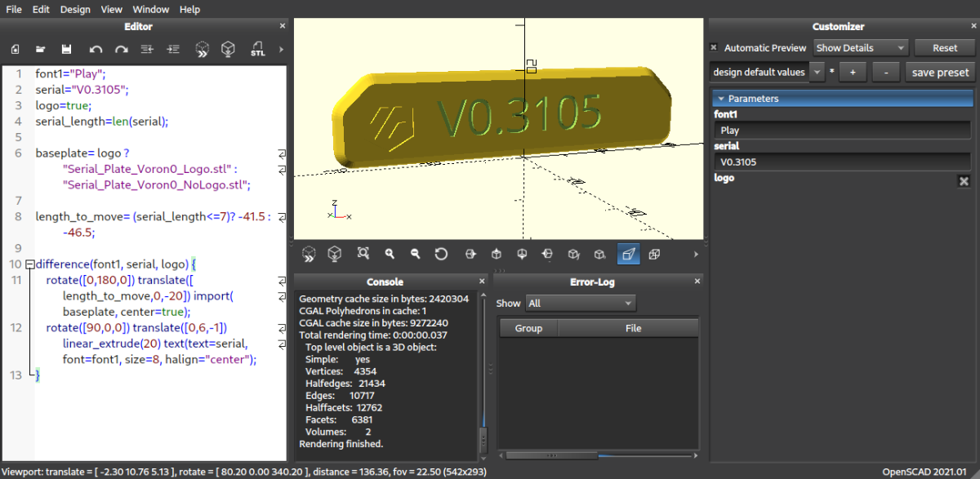The height and width of the screenshot is (479, 980).
Task: Click the File column header in Error-Log
Action: pos(633,328)
